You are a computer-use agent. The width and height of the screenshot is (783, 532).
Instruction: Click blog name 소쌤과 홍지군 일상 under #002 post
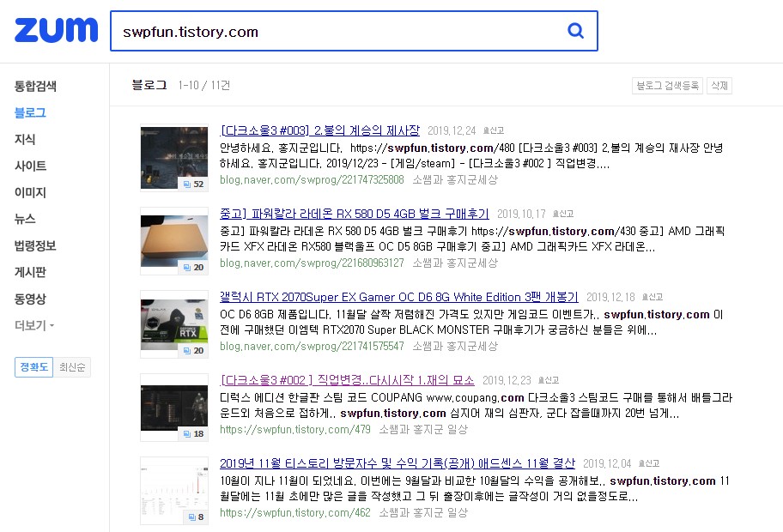[423, 430]
